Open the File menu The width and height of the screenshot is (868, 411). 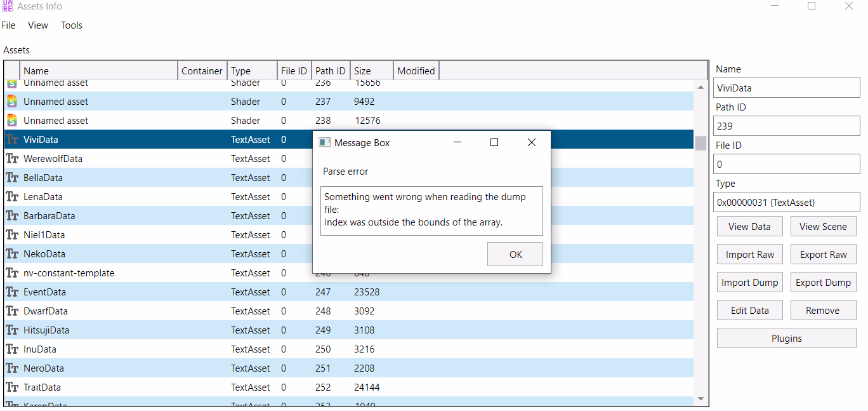[9, 25]
